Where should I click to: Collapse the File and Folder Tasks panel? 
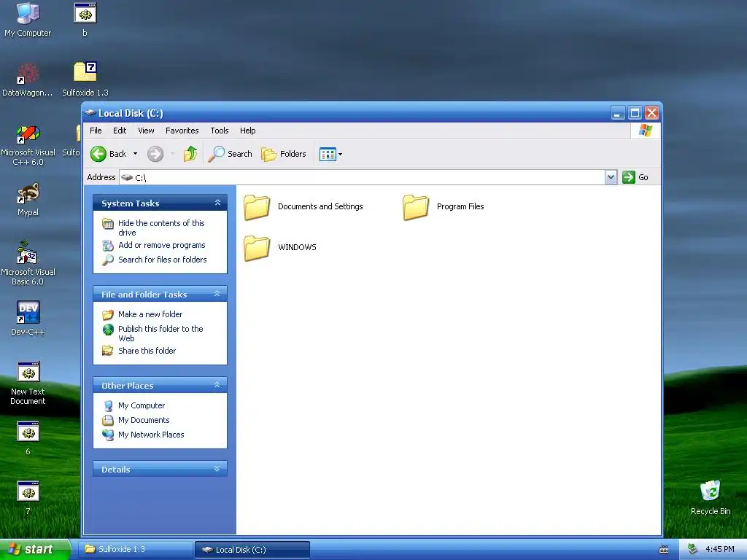click(x=217, y=294)
